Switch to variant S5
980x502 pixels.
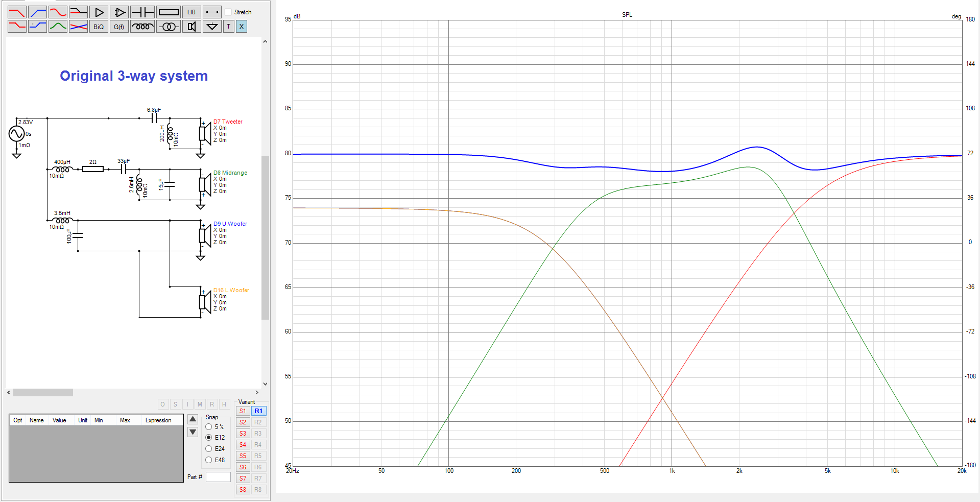243,456
